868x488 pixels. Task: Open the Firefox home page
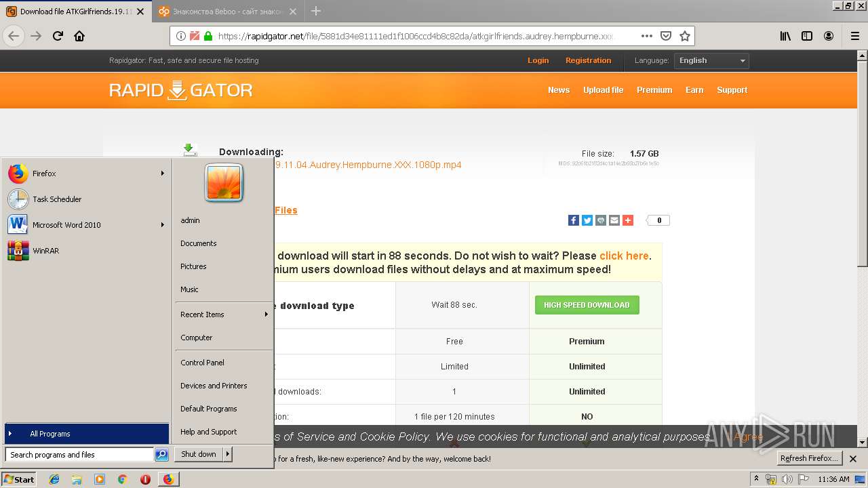[79, 36]
